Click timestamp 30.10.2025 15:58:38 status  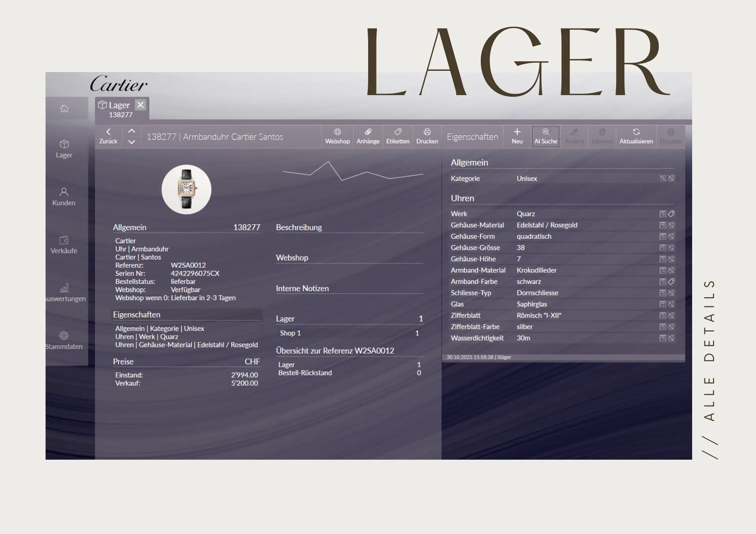point(479,357)
